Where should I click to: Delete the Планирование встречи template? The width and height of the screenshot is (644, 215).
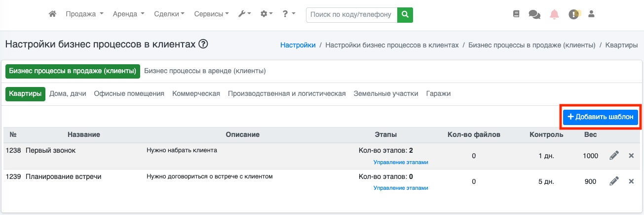(x=631, y=181)
